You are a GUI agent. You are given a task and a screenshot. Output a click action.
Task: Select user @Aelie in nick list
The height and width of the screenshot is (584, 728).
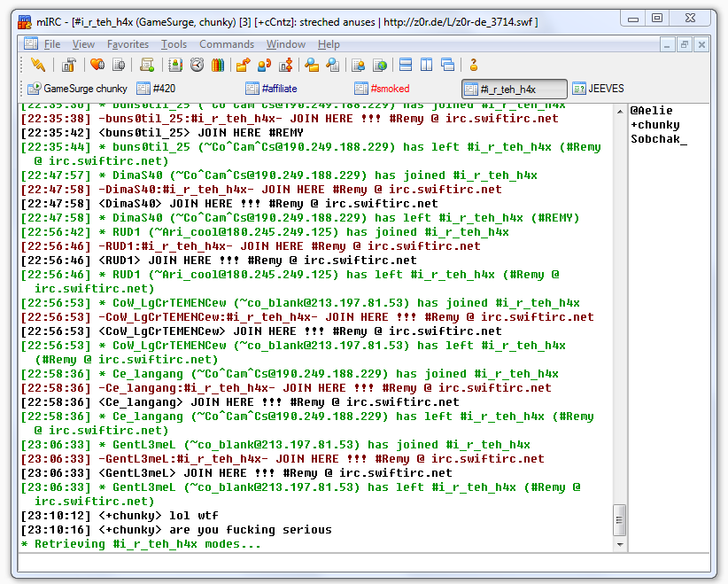pyautogui.click(x=651, y=111)
